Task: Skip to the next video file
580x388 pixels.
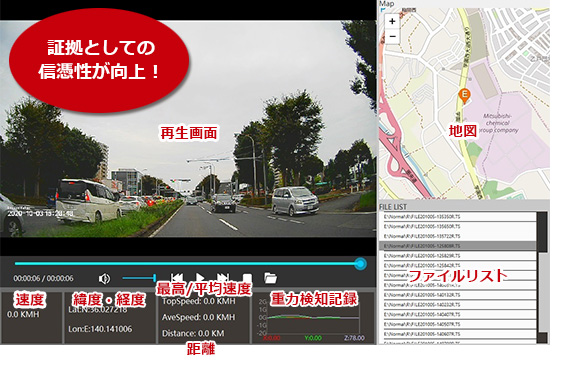Action: 223,278
